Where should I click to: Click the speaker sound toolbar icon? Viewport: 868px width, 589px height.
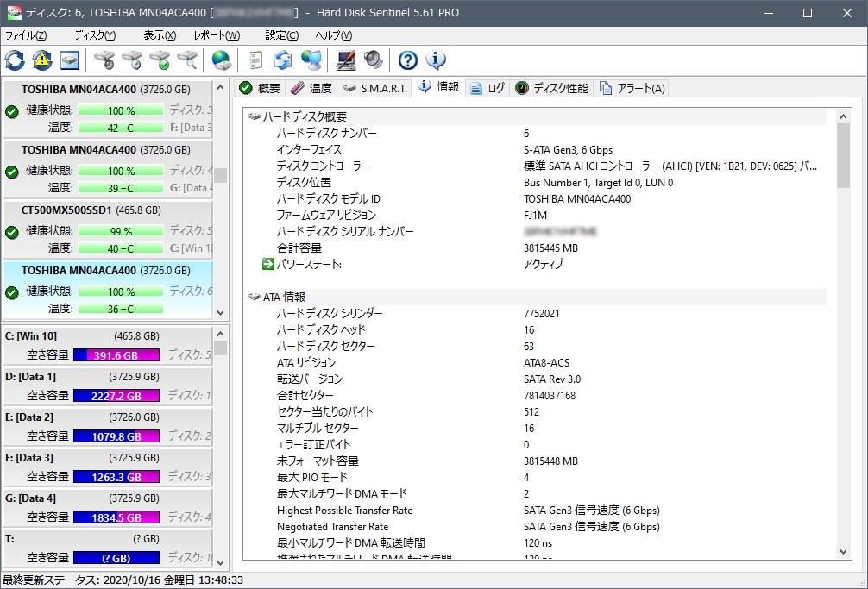point(373,60)
